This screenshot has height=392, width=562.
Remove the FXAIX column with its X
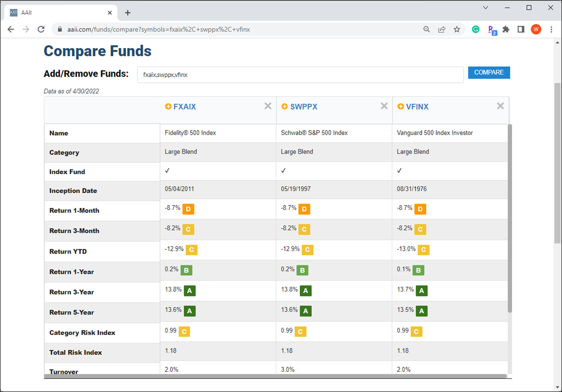click(x=268, y=106)
